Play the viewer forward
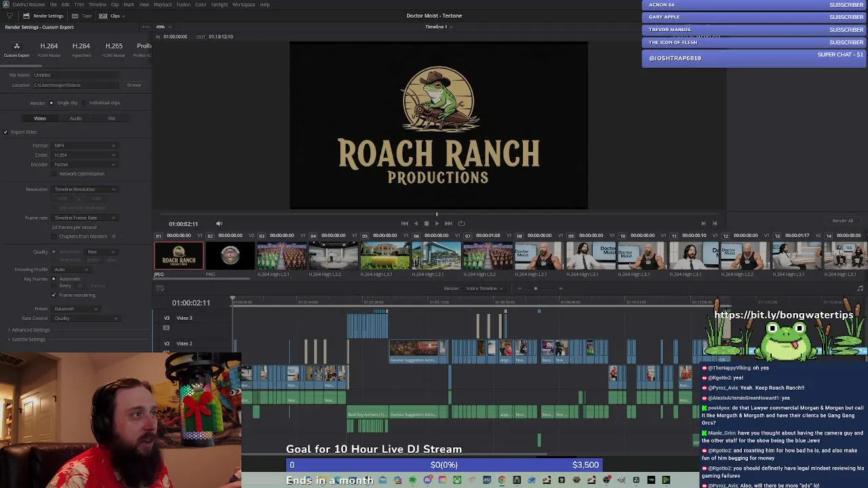Image resolution: width=868 pixels, height=488 pixels. coord(436,224)
